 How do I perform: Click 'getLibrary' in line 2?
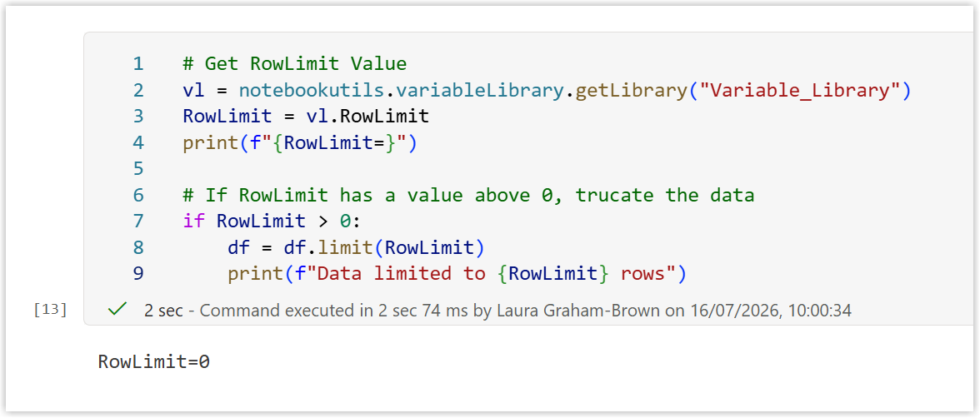click(x=632, y=90)
